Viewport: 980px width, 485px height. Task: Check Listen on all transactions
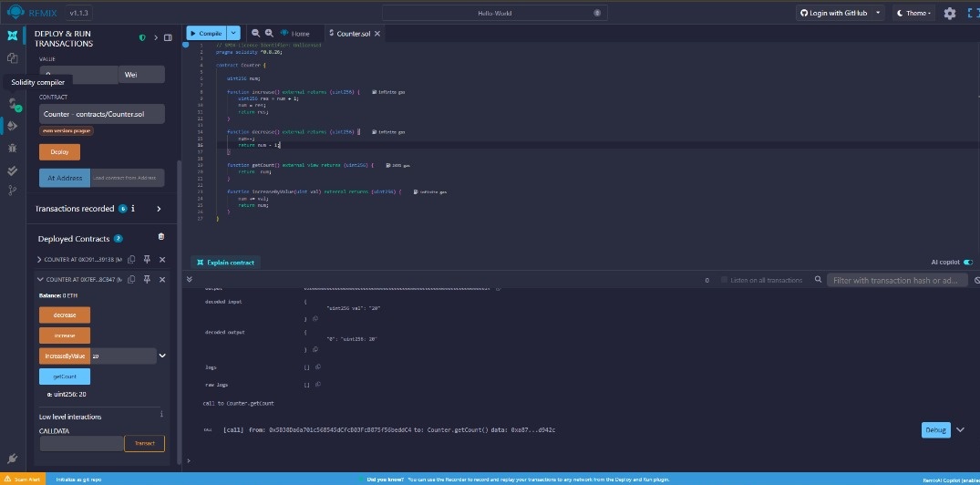[725, 280]
